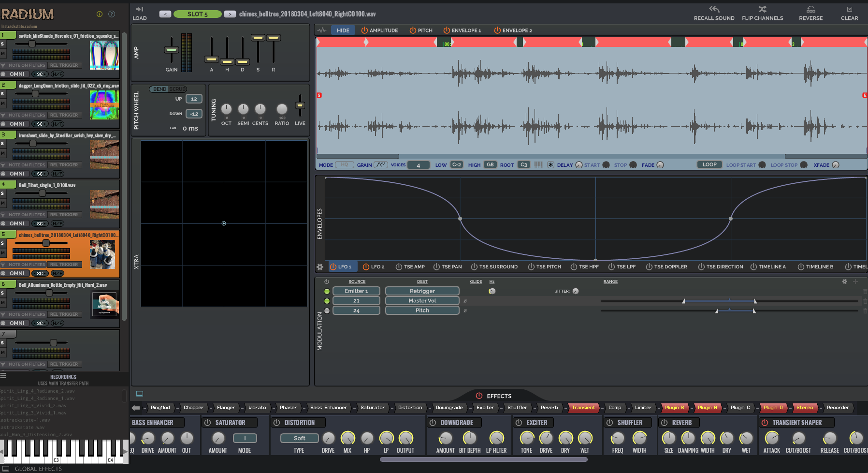Toggle Envelope 2 power button
The height and width of the screenshot is (473, 868).
coord(497,30)
